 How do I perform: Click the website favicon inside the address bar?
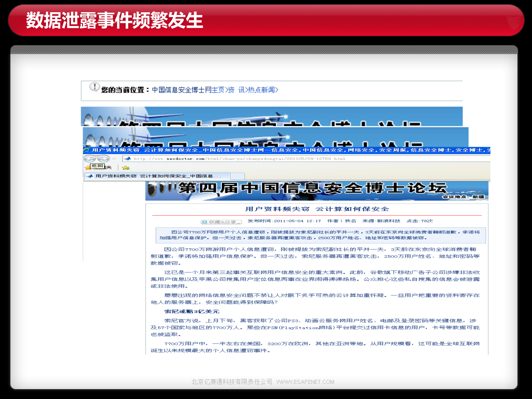[x=127, y=159]
